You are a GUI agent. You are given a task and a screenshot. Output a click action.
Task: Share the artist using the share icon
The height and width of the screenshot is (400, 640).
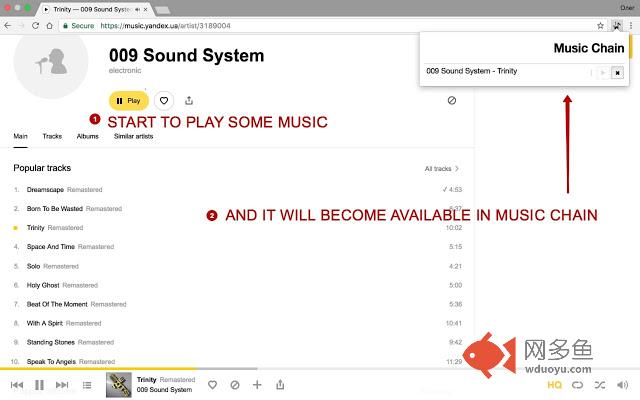(x=189, y=100)
